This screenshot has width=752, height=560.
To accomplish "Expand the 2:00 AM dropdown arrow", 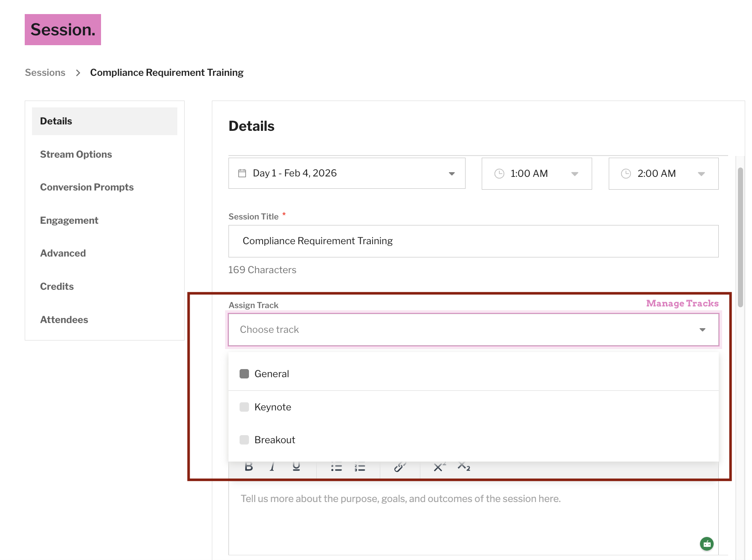I will point(701,174).
